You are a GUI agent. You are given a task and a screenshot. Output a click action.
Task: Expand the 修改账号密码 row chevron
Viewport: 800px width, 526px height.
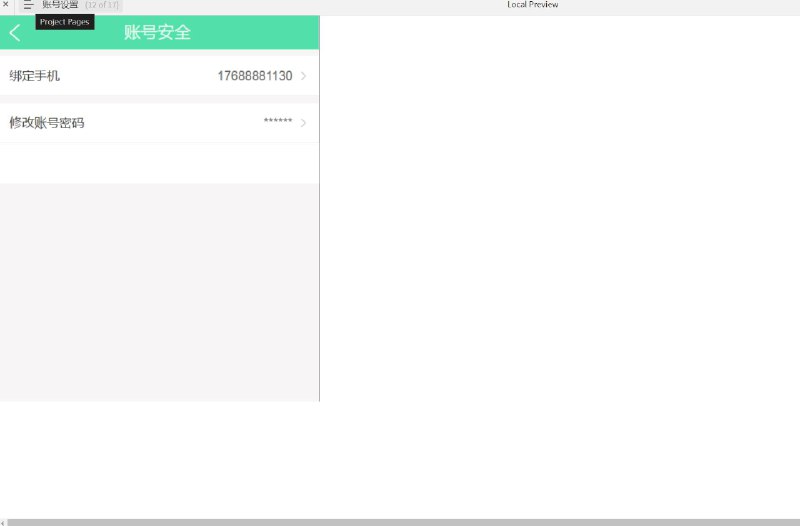click(304, 123)
